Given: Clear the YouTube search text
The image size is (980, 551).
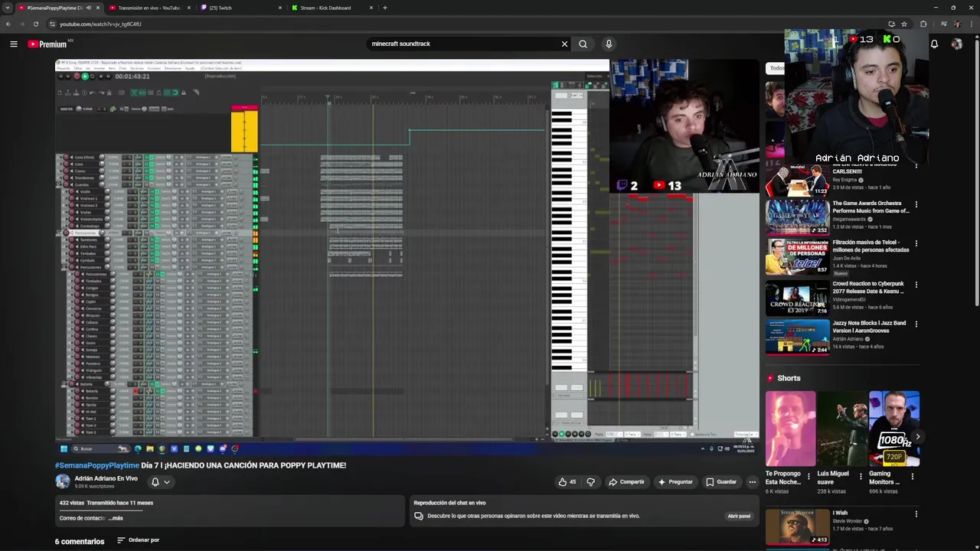Looking at the screenshot, I should point(564,44).
